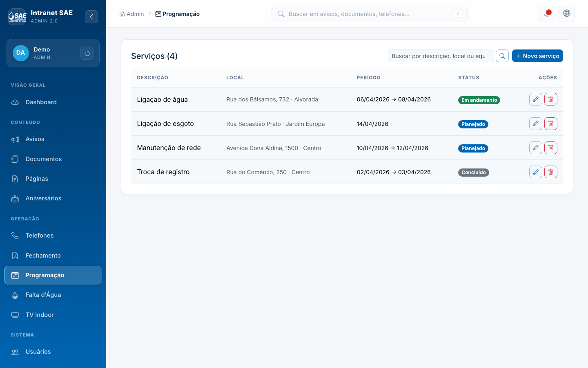Delete the Troca de registro service

pos(551,172)
